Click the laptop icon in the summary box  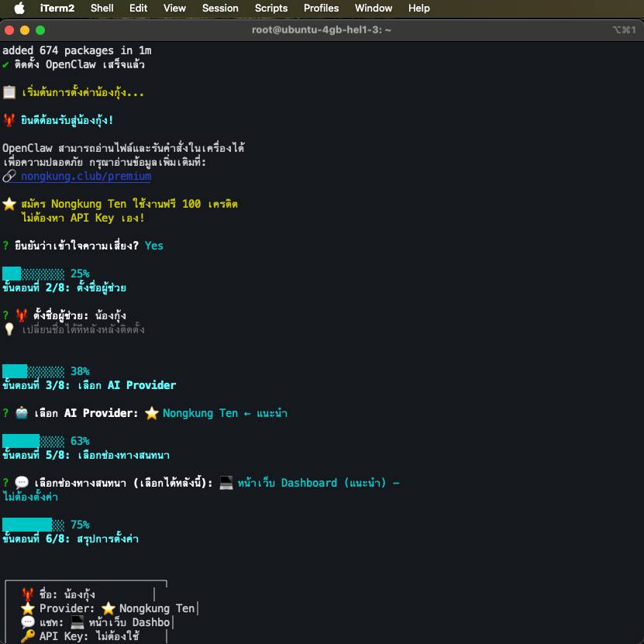click(77, 622)
